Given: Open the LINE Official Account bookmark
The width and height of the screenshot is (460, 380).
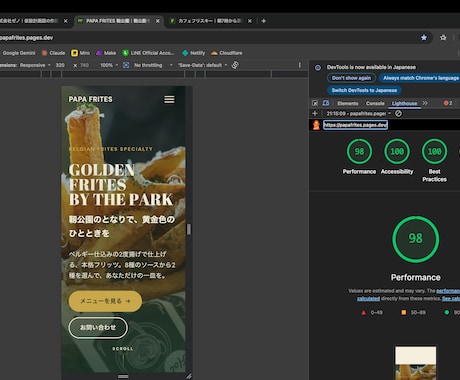Looking at the screenshot, I should pyautogui.click(x=148, y=53).
